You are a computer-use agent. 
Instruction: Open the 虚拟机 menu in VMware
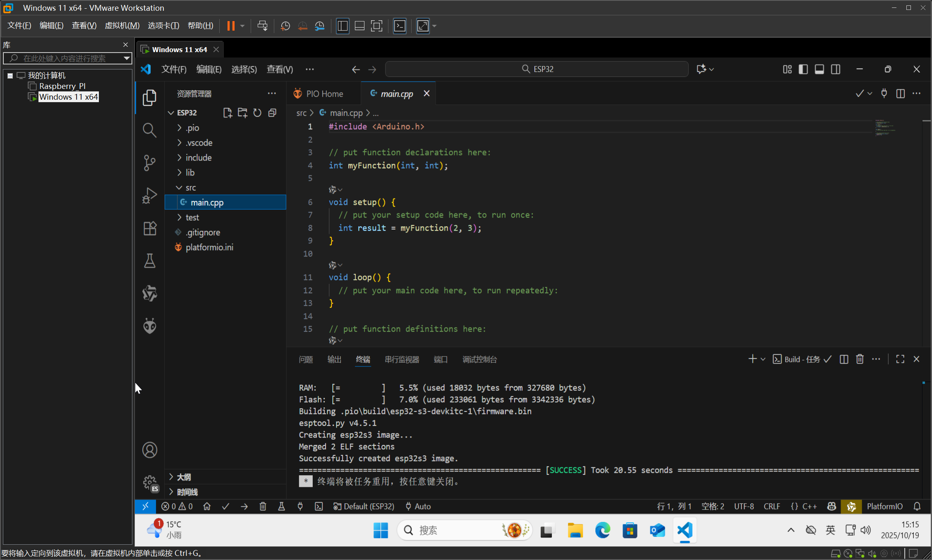coord(122,25)
